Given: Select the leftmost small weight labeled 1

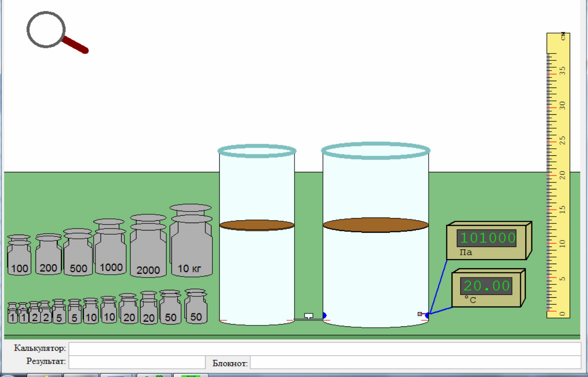Looking at the screenshot, I should 12,313.
